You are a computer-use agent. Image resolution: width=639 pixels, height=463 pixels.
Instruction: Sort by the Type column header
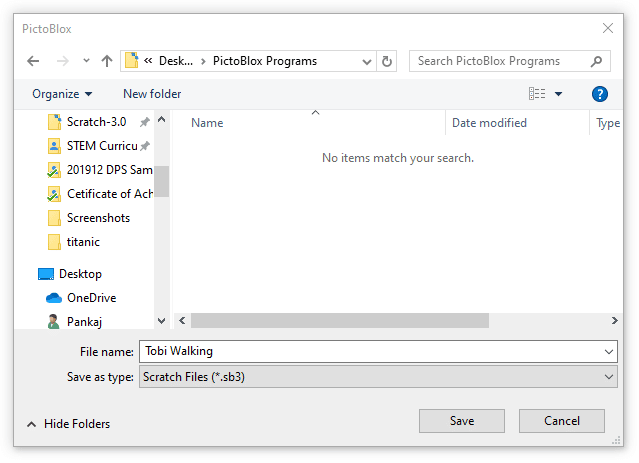point(608,123)
